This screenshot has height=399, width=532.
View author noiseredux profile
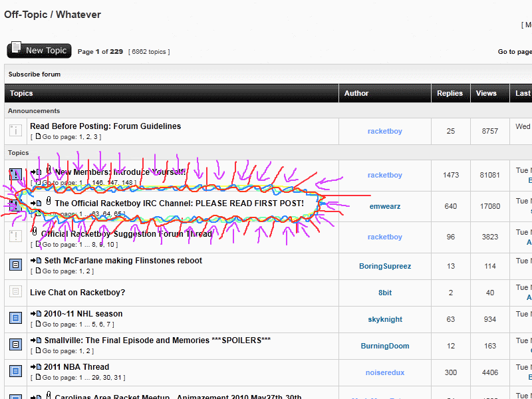(x=385, y=372)
